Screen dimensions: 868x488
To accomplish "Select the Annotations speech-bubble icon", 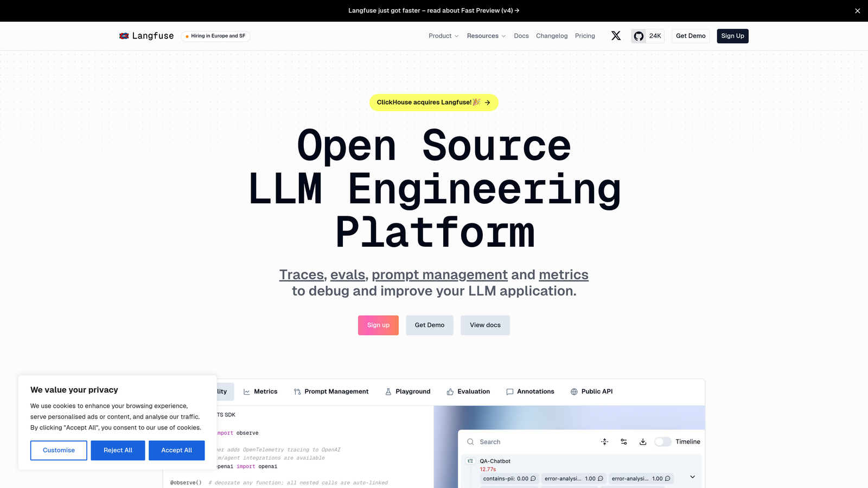I will pyautogui.click(x=509, y=391).
